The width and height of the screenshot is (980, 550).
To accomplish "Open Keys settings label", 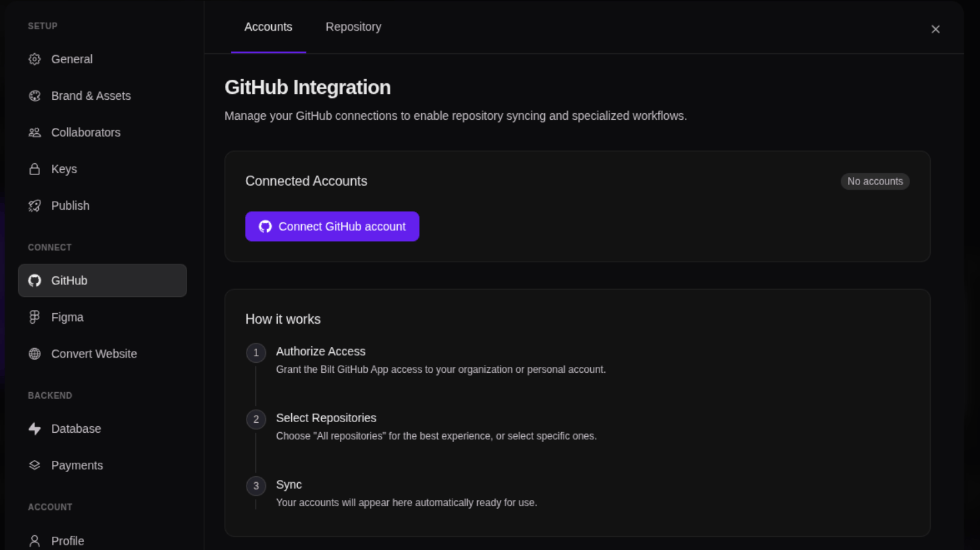I will click(64, 169).
